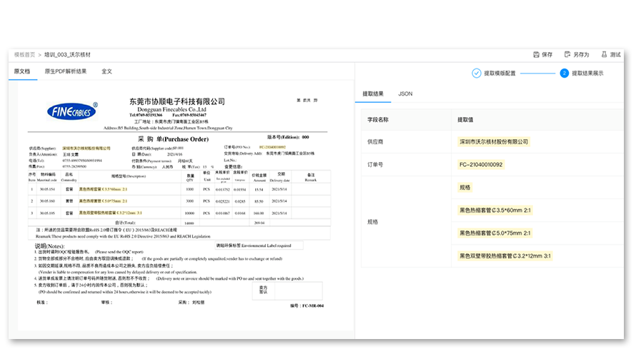
Task: Click highlighted supplier name in the document
Action: point(86,148)
